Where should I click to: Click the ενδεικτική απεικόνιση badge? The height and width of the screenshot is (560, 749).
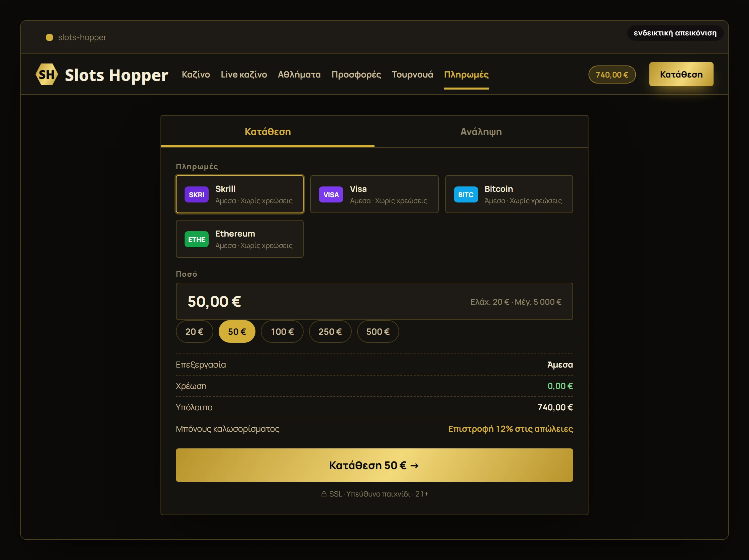(675, 33)
